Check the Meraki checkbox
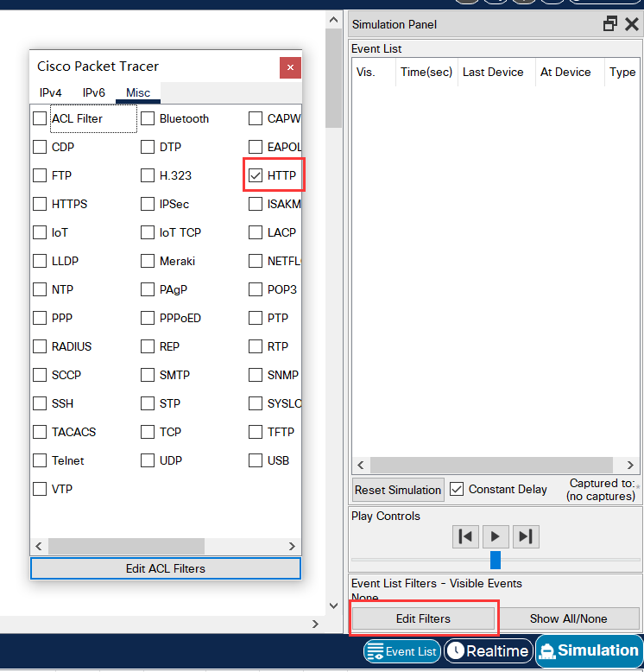This screenshot has width=644, height=672. (x=148, y=261)
